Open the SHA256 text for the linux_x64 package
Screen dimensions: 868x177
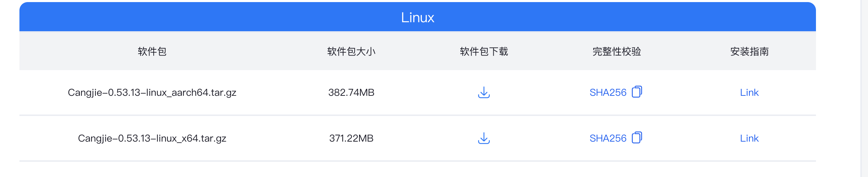click(x=608, y=138)
